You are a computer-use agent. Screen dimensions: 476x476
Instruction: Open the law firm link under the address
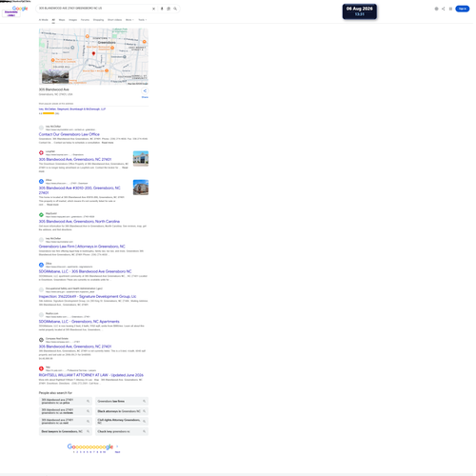tap(72, 109)
